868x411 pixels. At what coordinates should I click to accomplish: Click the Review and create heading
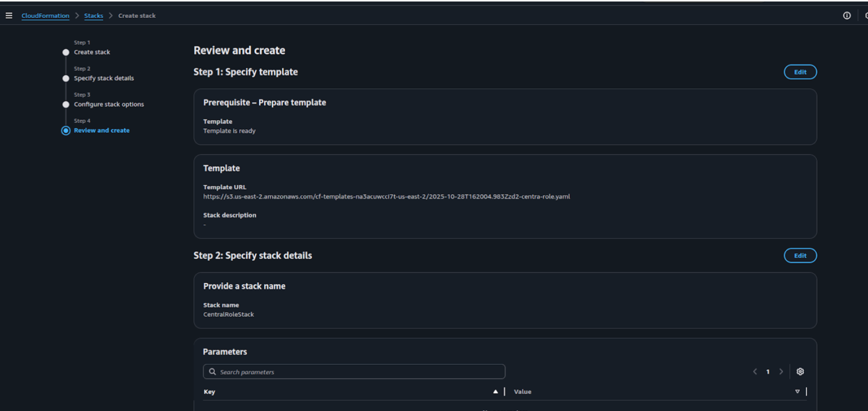(239, 51)
